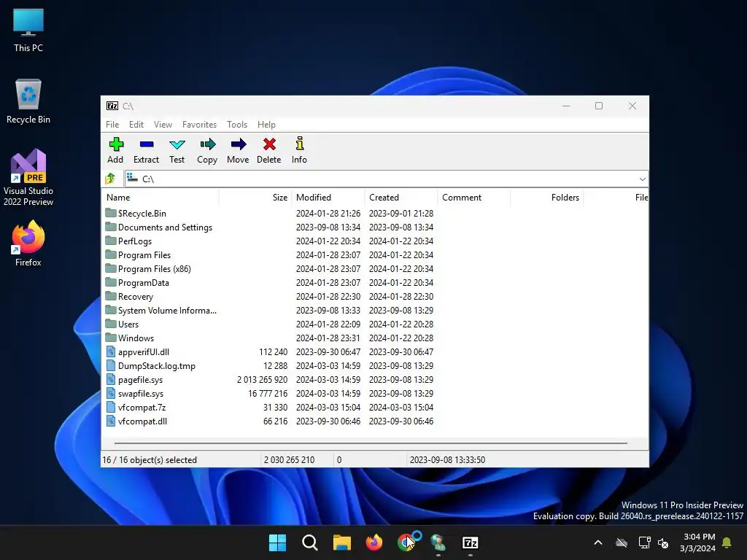The image size is (747, 560).
Task: Open File Explorer from taskbar
Action: [x=341, y=542]
